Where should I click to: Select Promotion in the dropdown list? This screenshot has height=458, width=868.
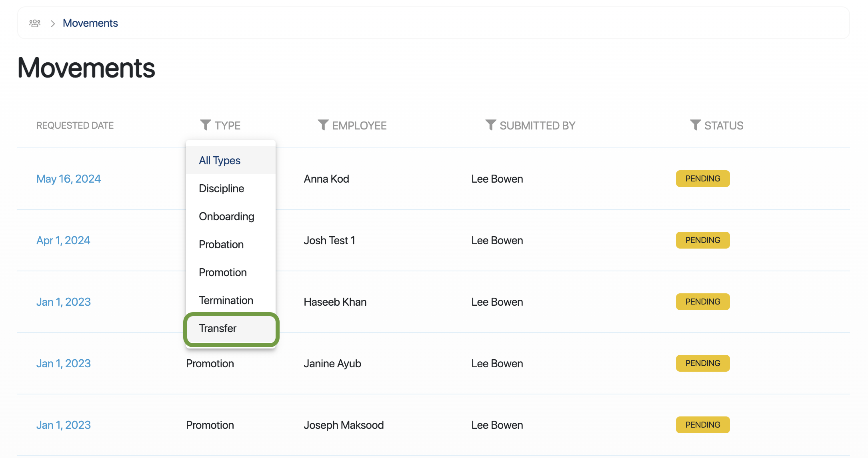click(x=223, y=273)
